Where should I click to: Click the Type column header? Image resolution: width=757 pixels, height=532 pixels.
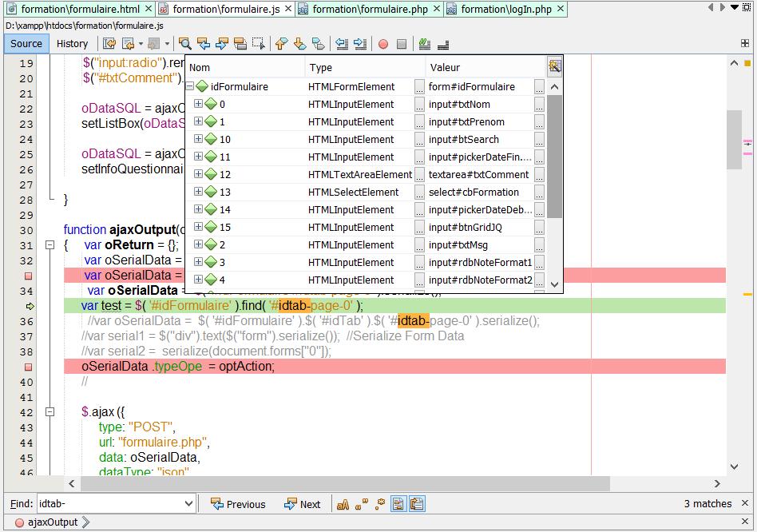tap(366, 67)
